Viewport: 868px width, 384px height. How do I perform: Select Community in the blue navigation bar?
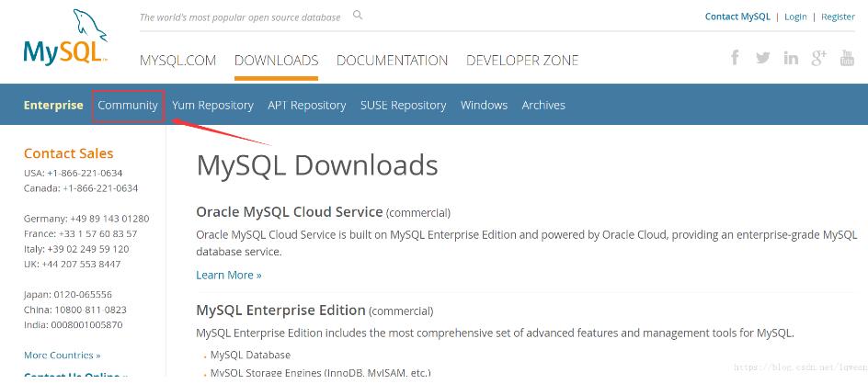(x=128, y=105)
